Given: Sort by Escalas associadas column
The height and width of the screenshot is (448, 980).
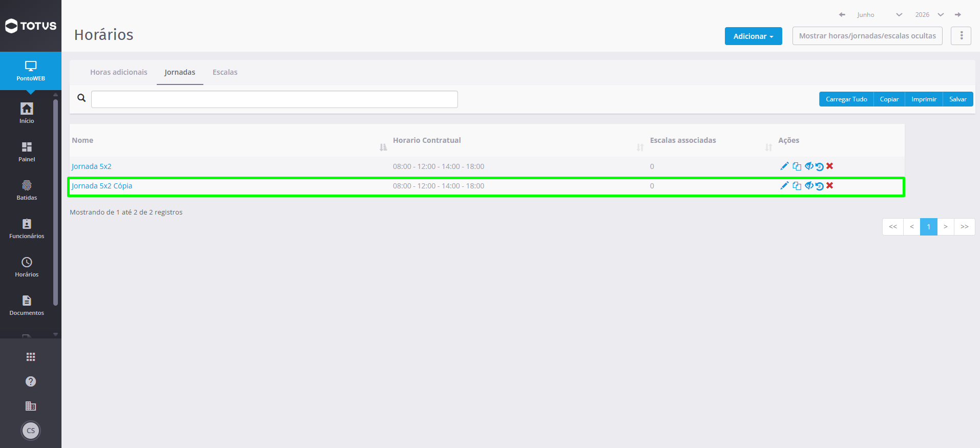Looking at the screenshot, I should tap(768, 147).
